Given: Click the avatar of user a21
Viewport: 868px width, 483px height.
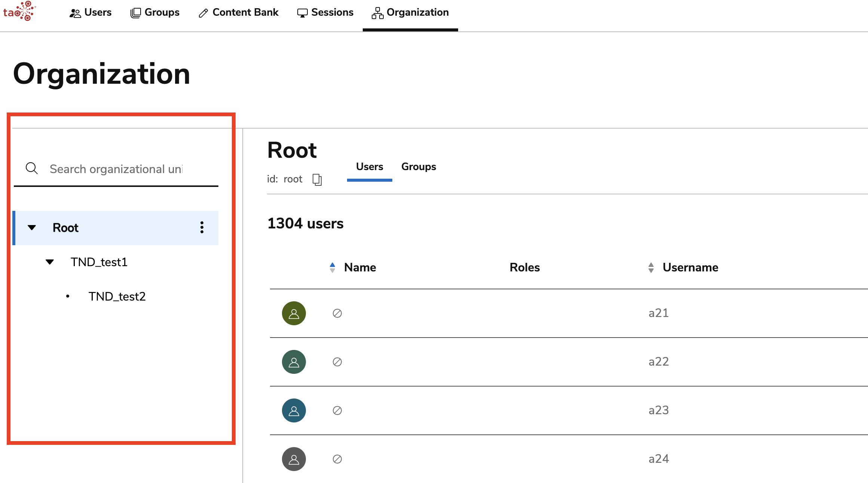Looking at the screenshot, I should [294, 313].
